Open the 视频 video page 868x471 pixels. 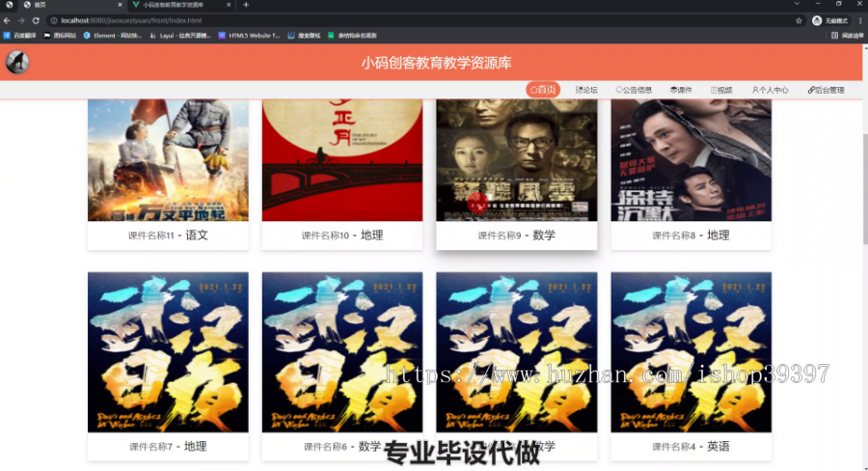point(721,90)
